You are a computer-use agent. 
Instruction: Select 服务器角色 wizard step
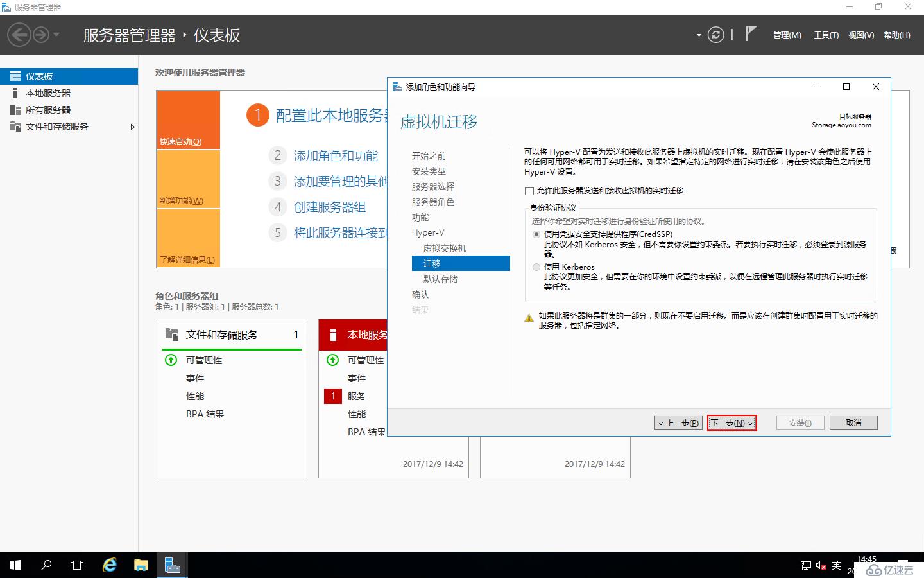(x=433, y=202)
